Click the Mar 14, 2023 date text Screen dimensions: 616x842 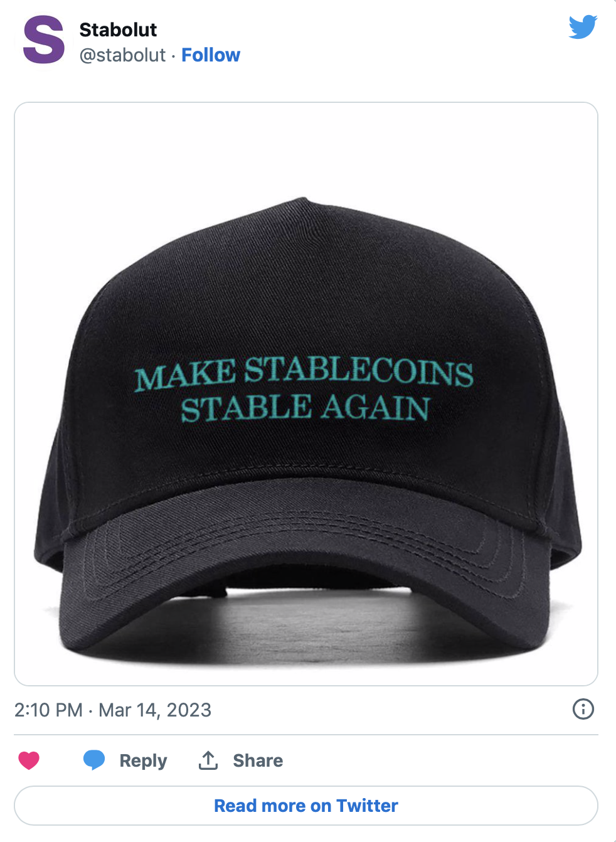(155, 710)
